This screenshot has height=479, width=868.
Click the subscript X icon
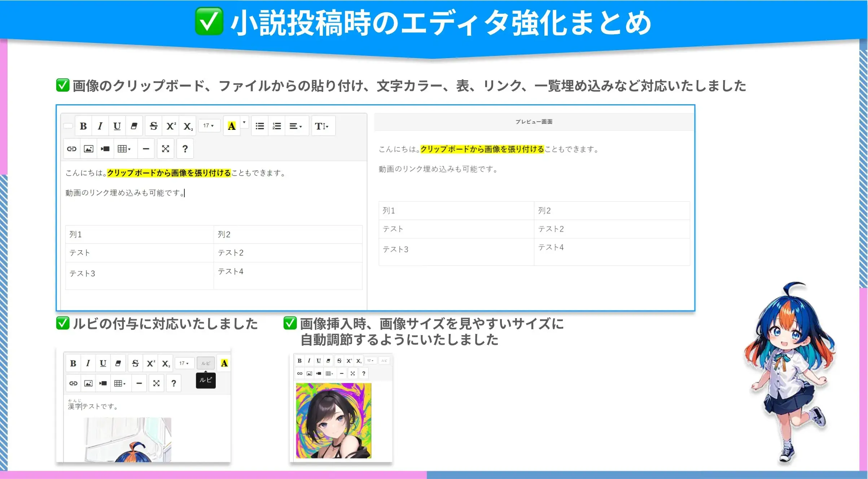tap(188, 126)
